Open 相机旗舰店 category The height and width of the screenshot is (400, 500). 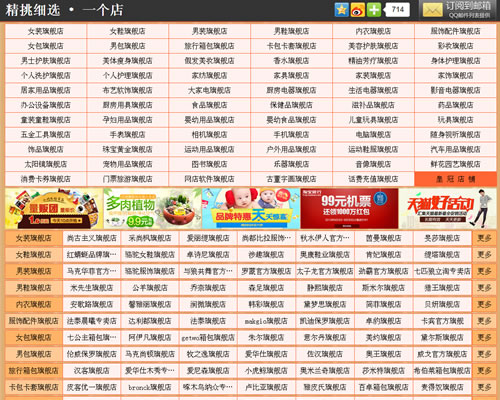tap(209, 135)
